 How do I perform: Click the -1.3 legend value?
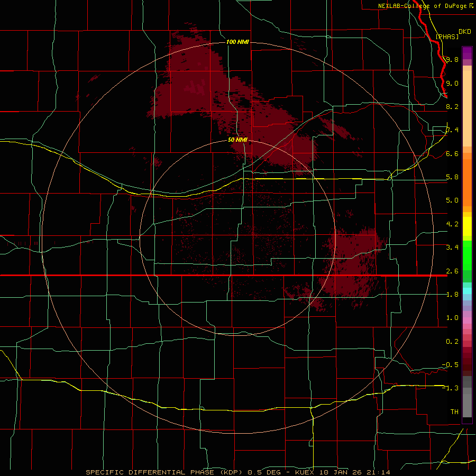(x=450, y=388)
